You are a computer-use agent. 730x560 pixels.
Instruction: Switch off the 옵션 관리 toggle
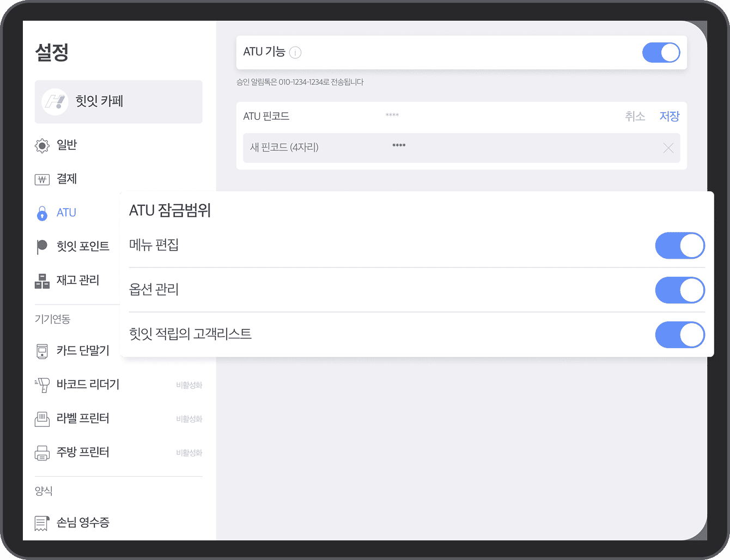coord(679,290)
